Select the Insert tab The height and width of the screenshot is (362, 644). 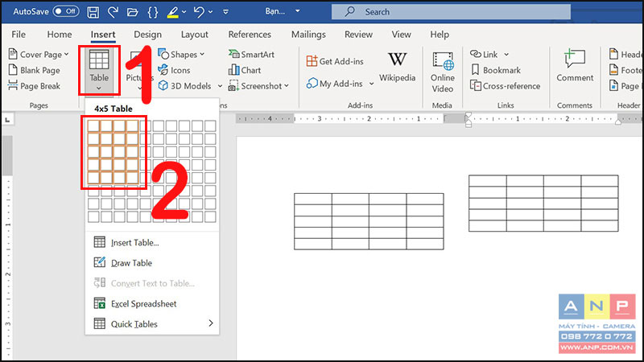(103, 35)
